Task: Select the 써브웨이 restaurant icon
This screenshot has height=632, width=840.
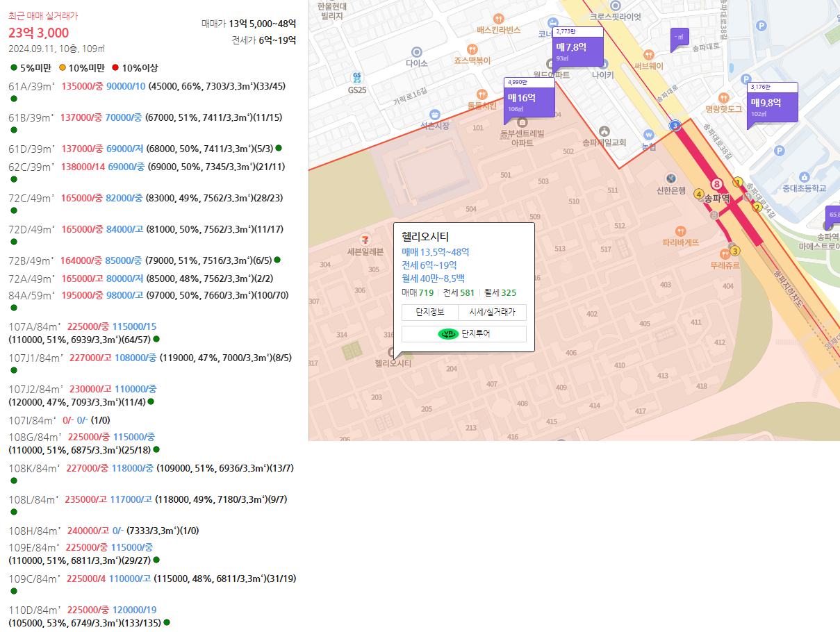Action: coord(649,54)
